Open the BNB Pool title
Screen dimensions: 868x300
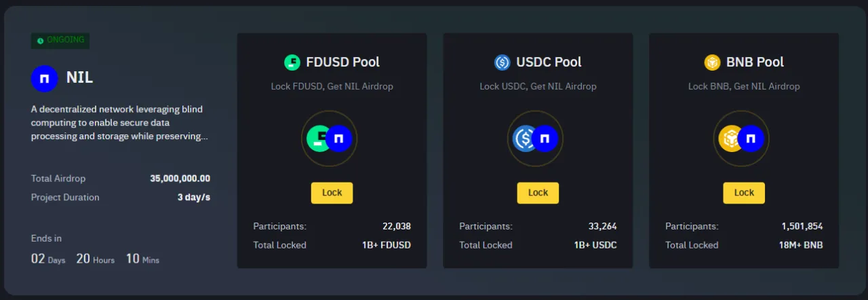[x=755, y=62]
